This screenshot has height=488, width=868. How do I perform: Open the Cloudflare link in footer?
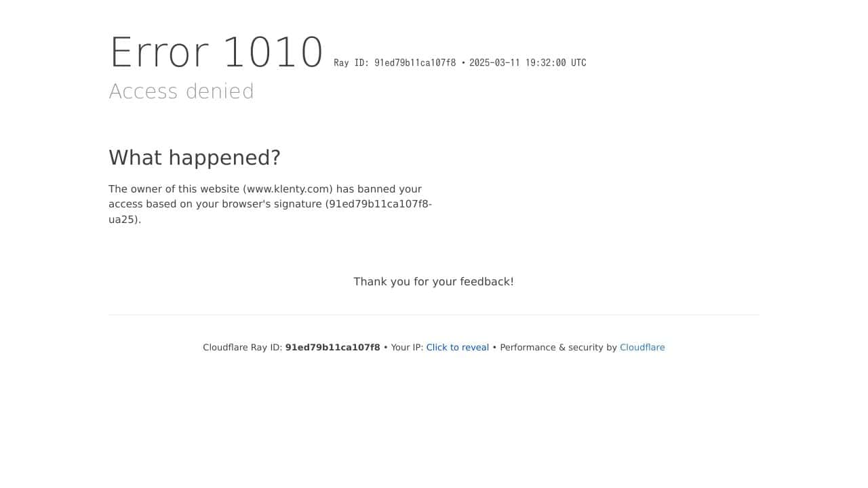coord(642,347)
